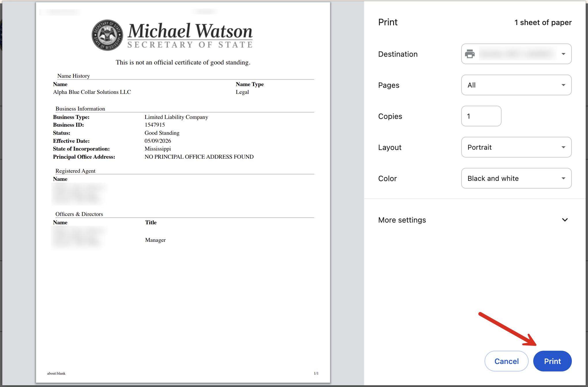Expand the More settings section

click(473, 220)
